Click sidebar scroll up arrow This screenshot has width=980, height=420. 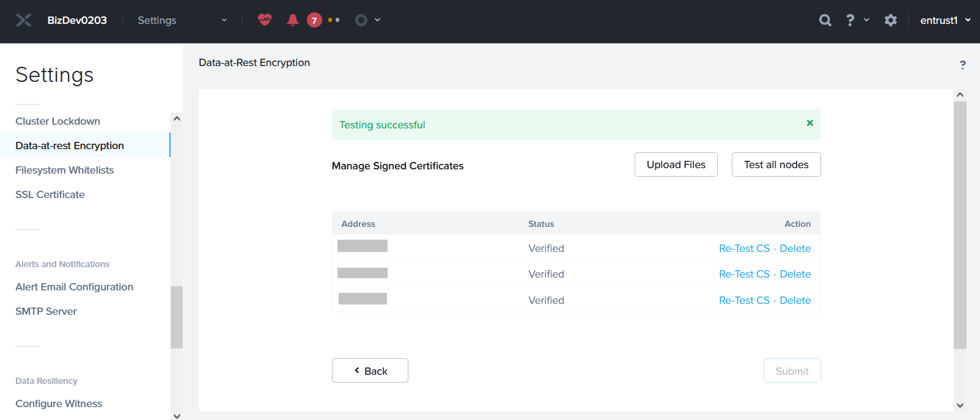pyautogui.click(x=177, y=119)
